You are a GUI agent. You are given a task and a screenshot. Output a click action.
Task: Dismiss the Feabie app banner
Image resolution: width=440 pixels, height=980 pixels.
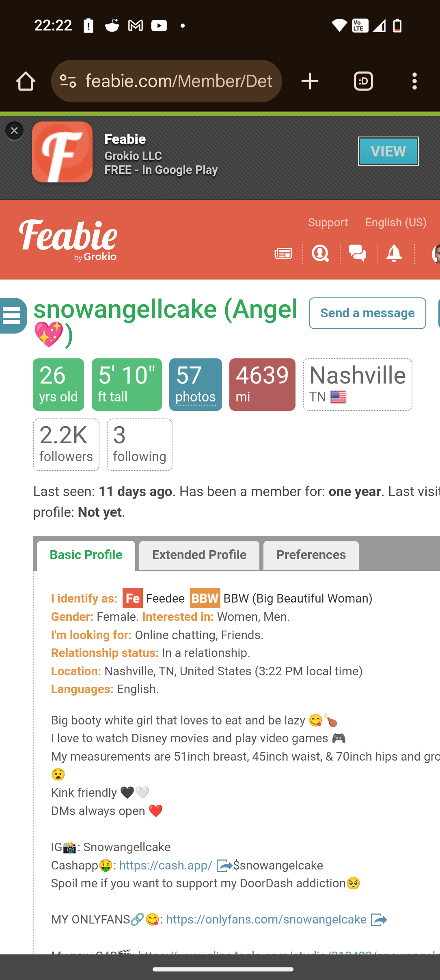click(x=14, y=131)
